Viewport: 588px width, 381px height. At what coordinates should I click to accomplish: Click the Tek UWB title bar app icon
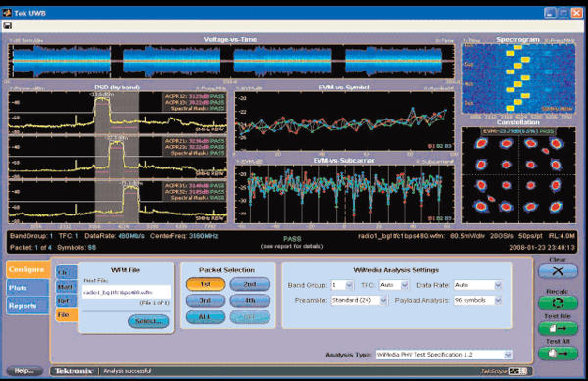click(x=7, y=13)
